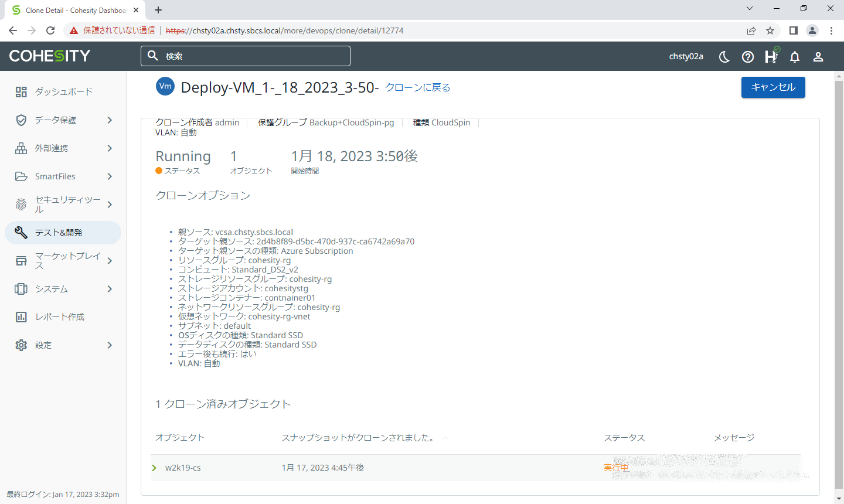
Task: Click the クローンに戻る link
Action: 418,87
